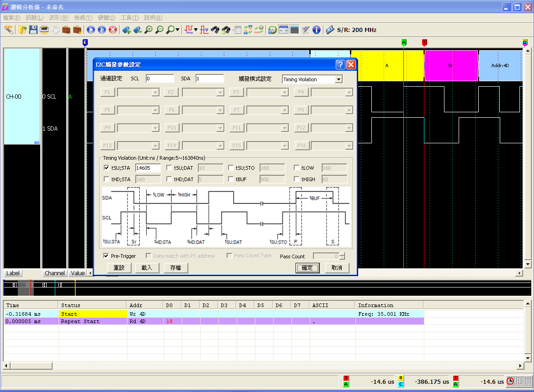The width and height of the screenshot is (534, 392).
Task: Open the 檢視(V) menu
Action: click(84, 18)
